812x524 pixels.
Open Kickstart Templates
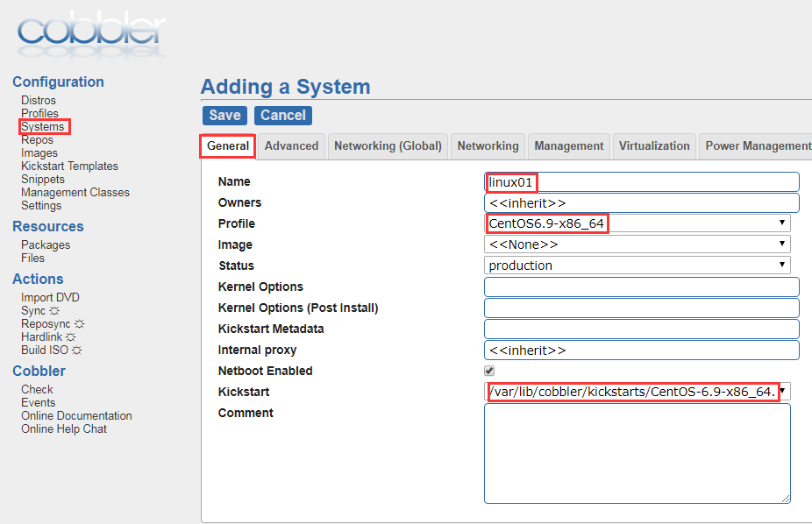coord(69,166)
